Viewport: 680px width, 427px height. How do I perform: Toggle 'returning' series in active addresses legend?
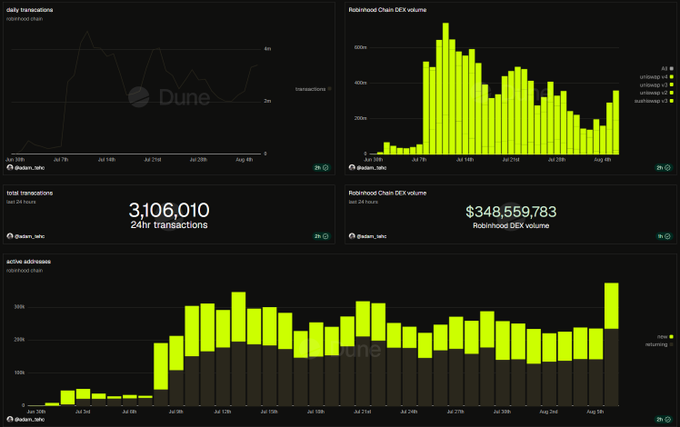[x=659, y=344]
